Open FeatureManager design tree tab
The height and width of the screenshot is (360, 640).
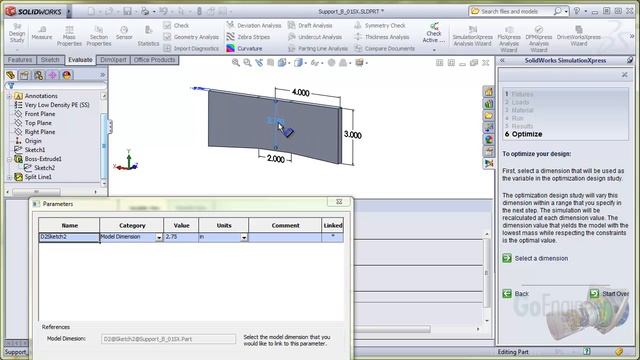pos(11,75)
